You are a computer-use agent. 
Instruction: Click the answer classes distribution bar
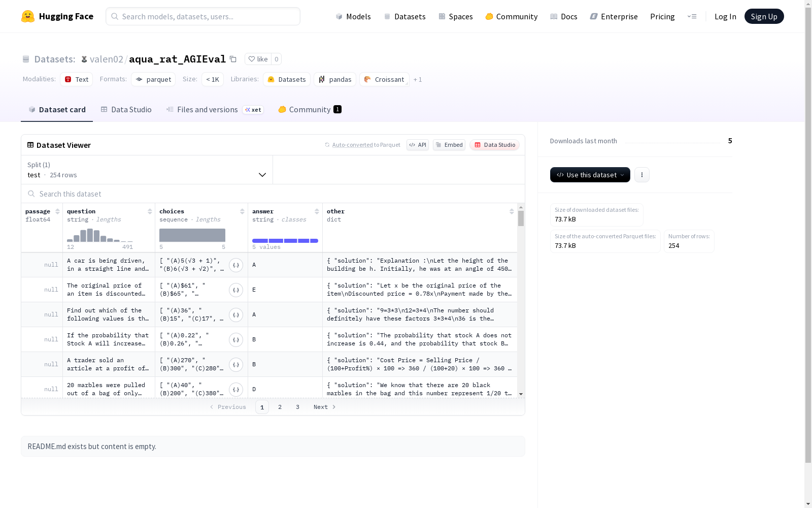(x=285, y=241)
